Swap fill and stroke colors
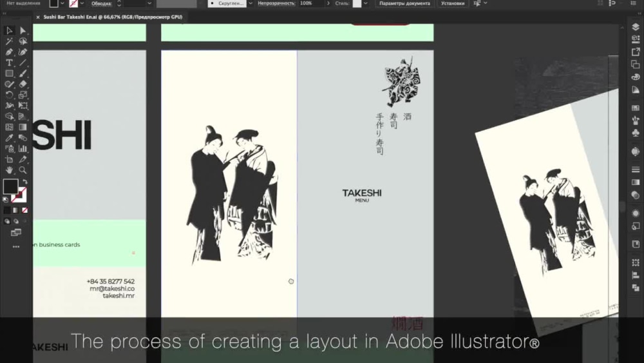Viewport: 644px width, 363px height. coord(24,181)
